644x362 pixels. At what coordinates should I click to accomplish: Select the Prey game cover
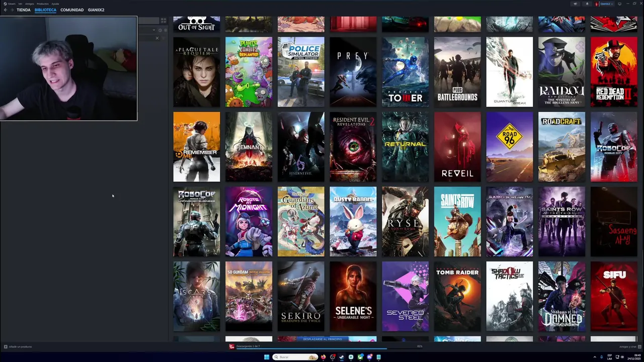click(x=353, y=72)
